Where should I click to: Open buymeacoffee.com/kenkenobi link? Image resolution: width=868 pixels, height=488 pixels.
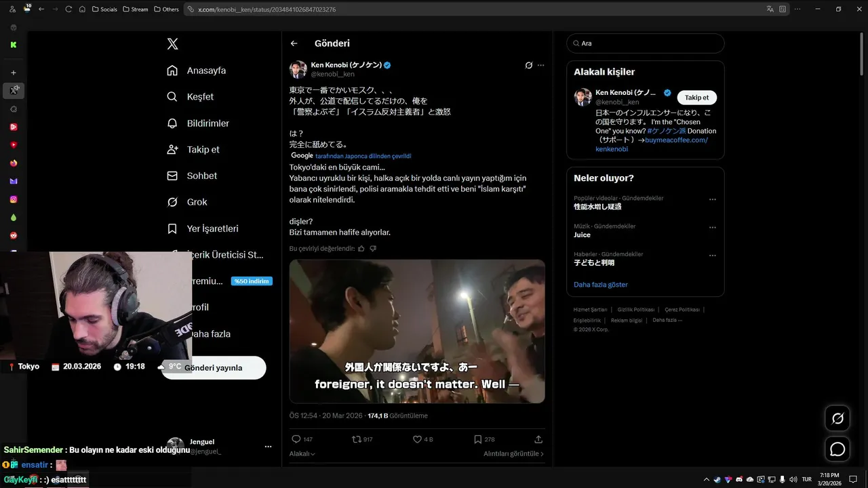pos(652,144)
